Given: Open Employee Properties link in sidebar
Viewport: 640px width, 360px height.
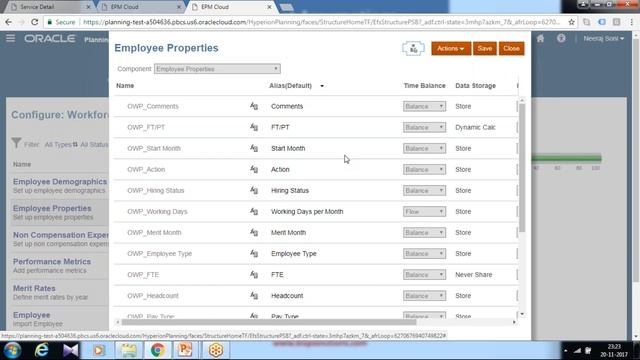Looking at the screenshot, I should coord(52,208).
